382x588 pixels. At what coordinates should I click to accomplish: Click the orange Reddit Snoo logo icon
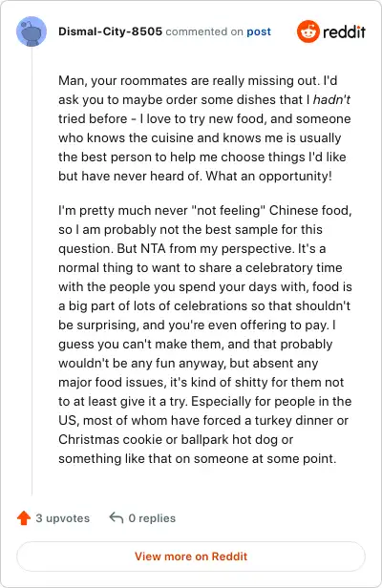point(308,31)
